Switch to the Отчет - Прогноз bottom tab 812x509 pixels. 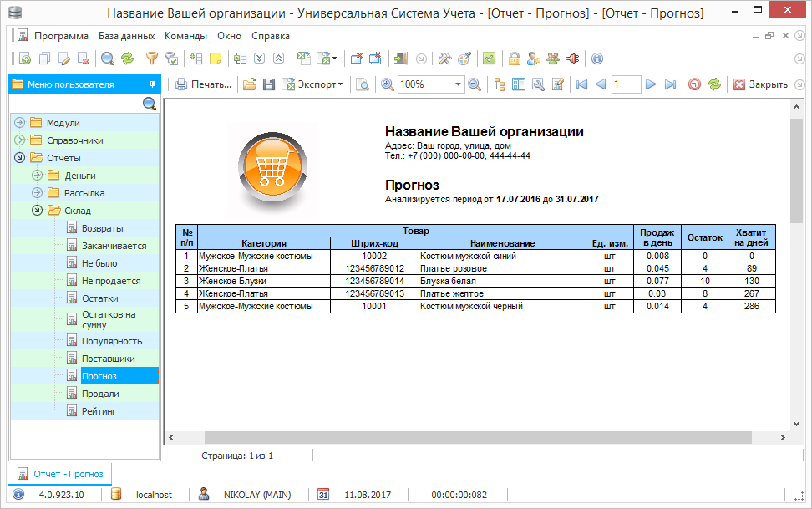pos(60,474)
